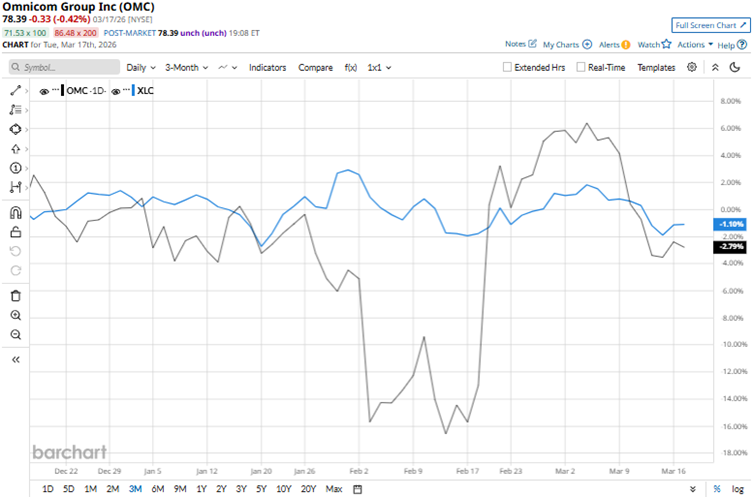Image resolution: width=752 pixels, height=497 pixels.
Task: Zoom out of the chart
Action: [15, 334]
